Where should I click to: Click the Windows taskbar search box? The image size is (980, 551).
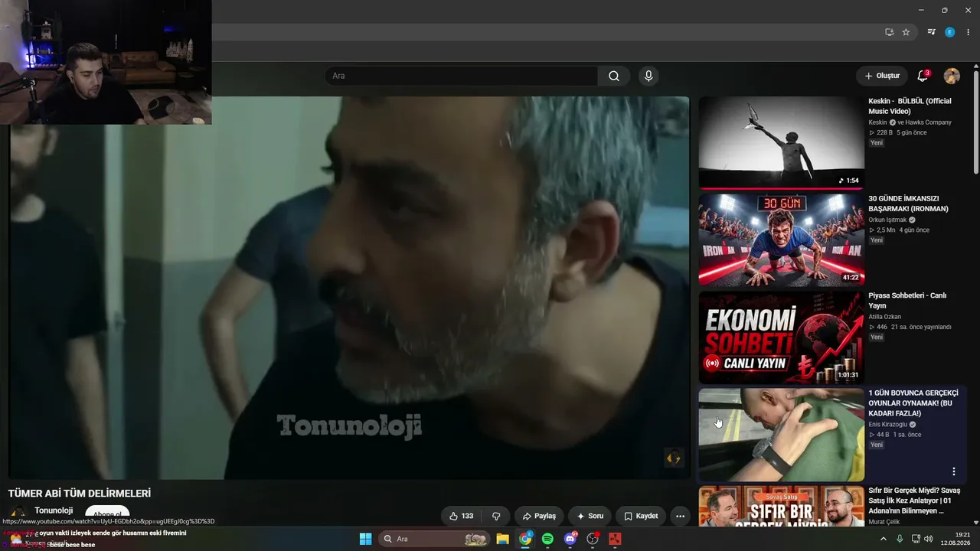click(x=434, y=539)
